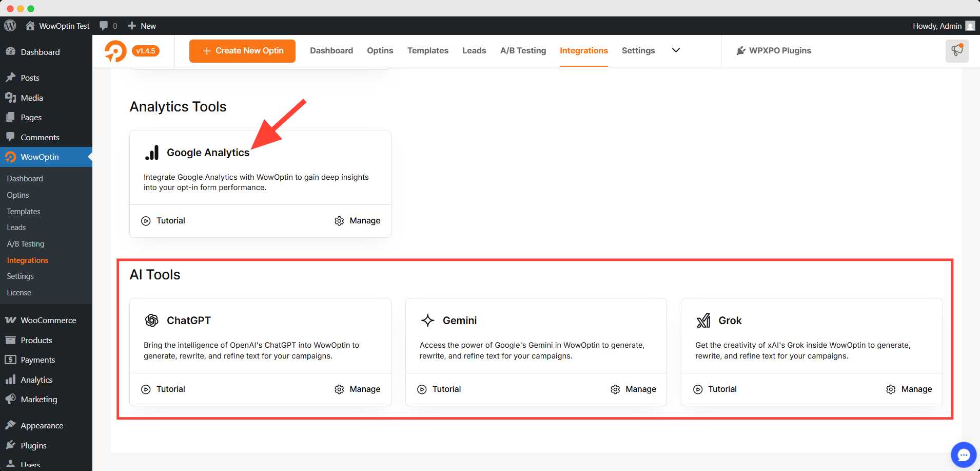
Task: Open Marketing in the sidebar
Action: click(x=46, y=399)
